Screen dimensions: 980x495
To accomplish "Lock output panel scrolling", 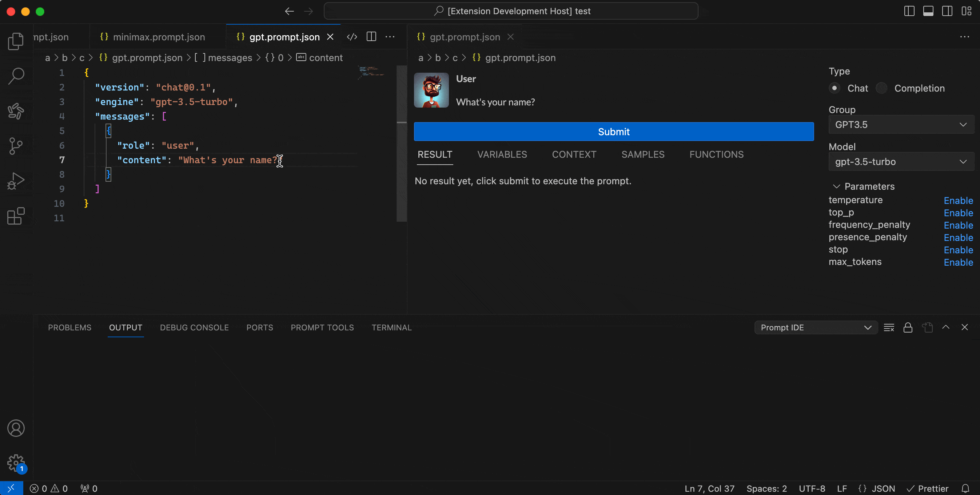I will 908,328.
